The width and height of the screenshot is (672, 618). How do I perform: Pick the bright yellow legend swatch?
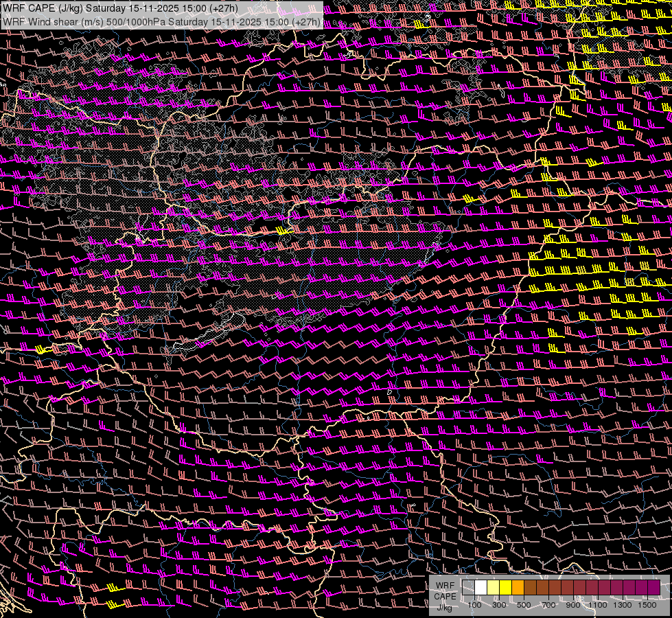(506, 588)
